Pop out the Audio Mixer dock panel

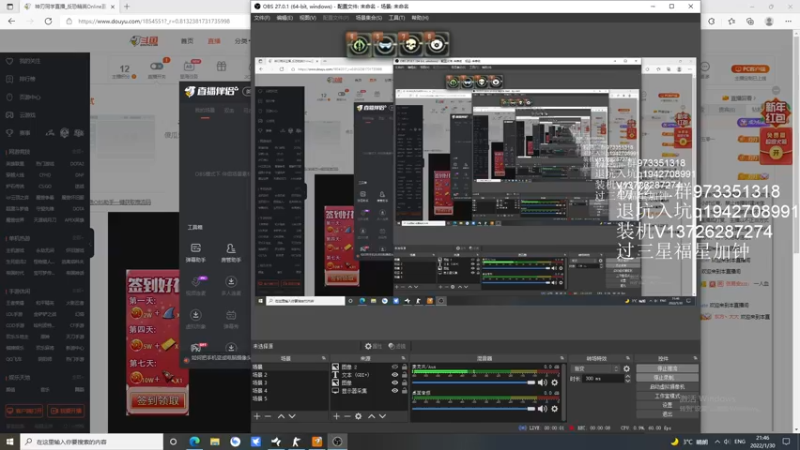click(x=562, y=358)
